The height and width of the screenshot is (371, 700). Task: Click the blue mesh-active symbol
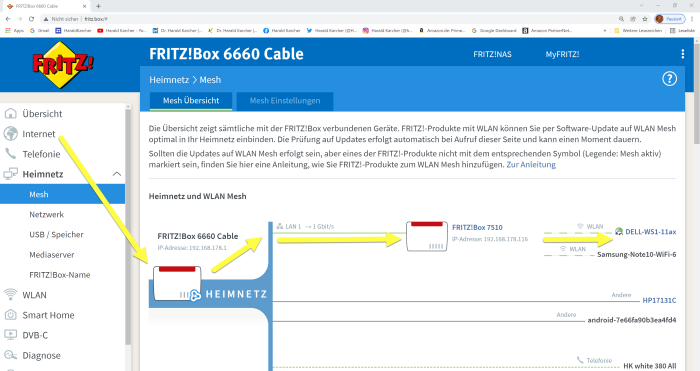pos(195,295)
